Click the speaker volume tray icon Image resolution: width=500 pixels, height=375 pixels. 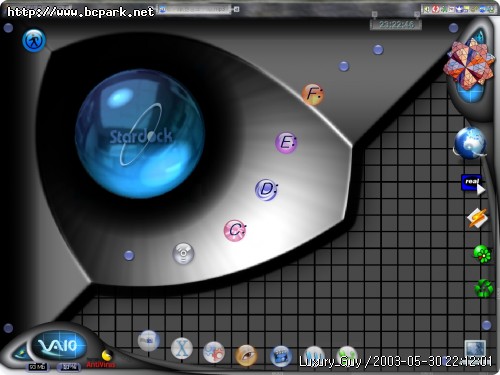click(x=427, y=10)
